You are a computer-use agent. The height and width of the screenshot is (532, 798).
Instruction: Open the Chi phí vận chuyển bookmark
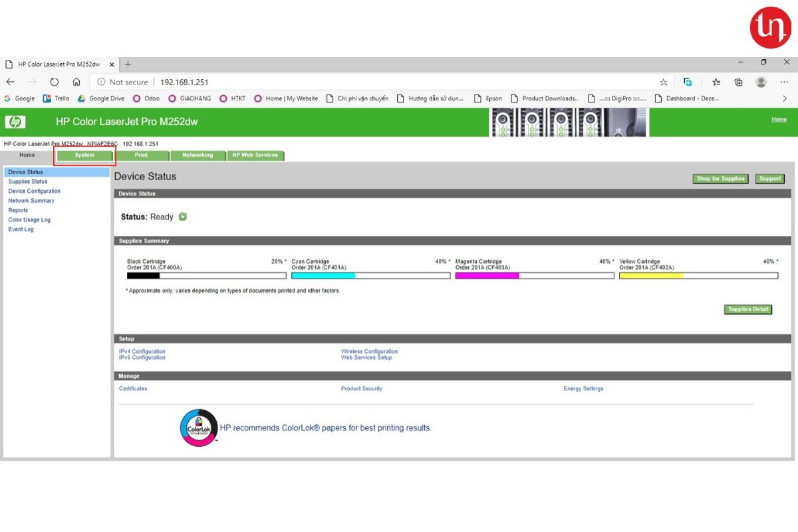pos(357,98)
